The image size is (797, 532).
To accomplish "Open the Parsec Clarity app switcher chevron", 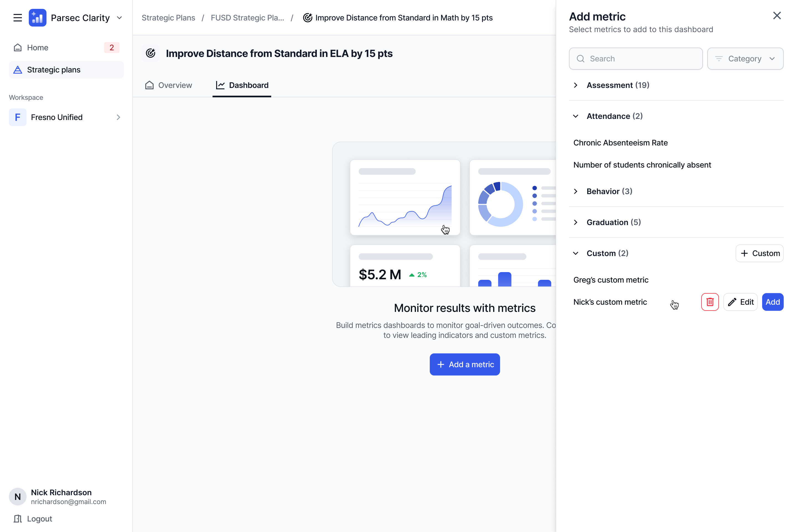I will tap(119, 18).
